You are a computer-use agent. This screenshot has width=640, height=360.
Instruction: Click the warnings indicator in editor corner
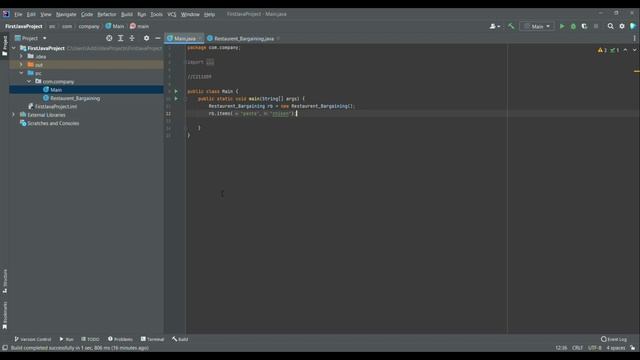coord(602,50)
